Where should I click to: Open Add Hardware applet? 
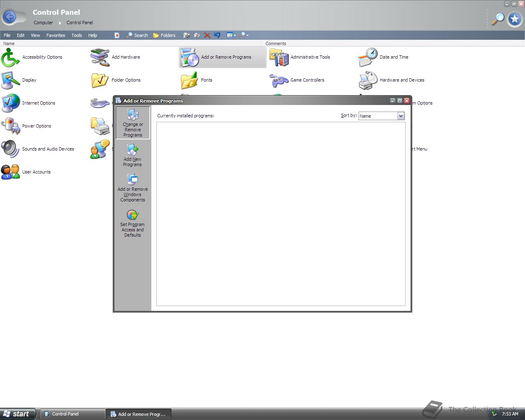[x=115, y=57]
